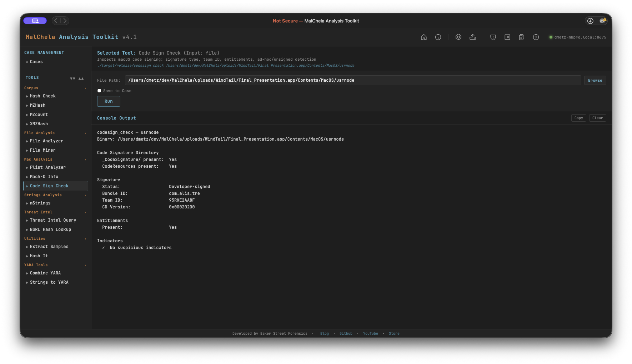Select the File Analyzer tool
This screenshot has width=632, height=364.
[55, 141]
